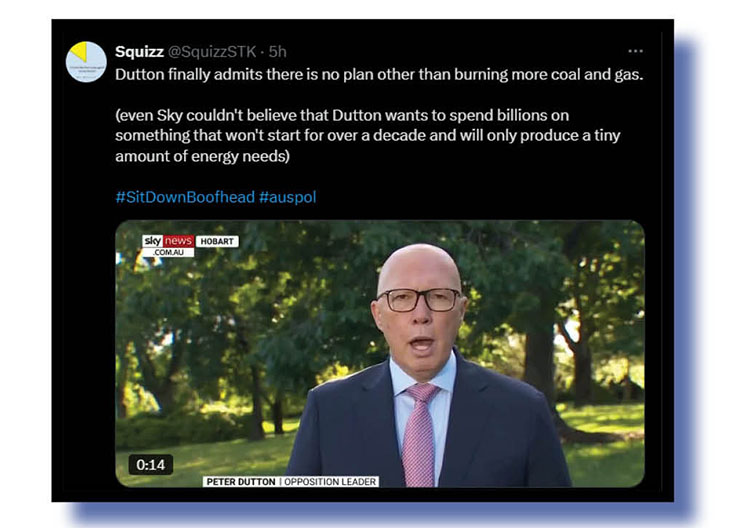737x528 pixels.
Task: Open the Squizz profile avatar
Action: (86, 62)
